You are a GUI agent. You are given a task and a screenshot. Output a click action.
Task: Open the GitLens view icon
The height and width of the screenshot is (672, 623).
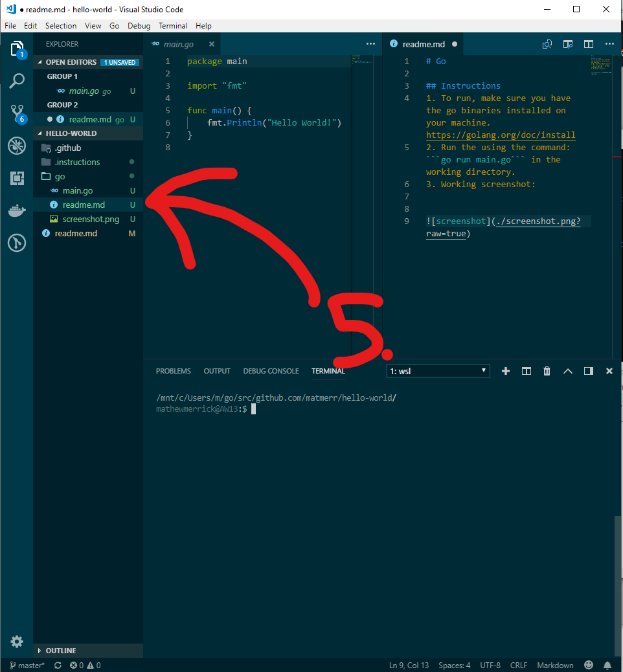pyautogui.click(x=17, y=243)
